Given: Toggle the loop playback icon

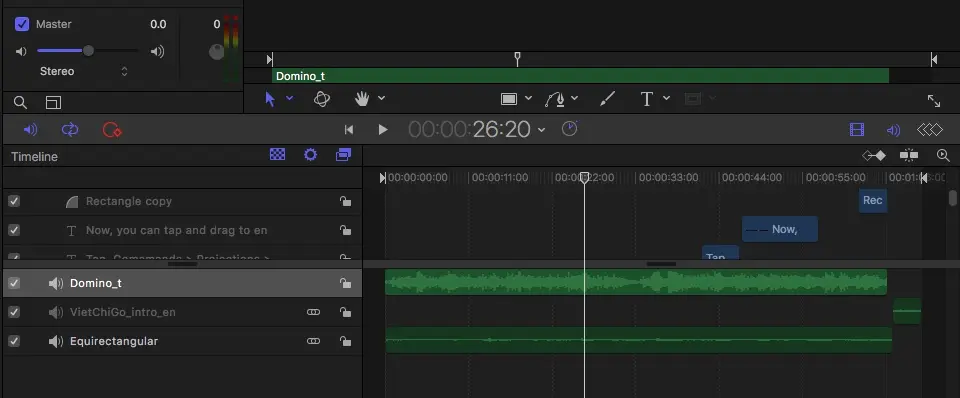Looking at the screenshot, I should click(x=70, y=130).
